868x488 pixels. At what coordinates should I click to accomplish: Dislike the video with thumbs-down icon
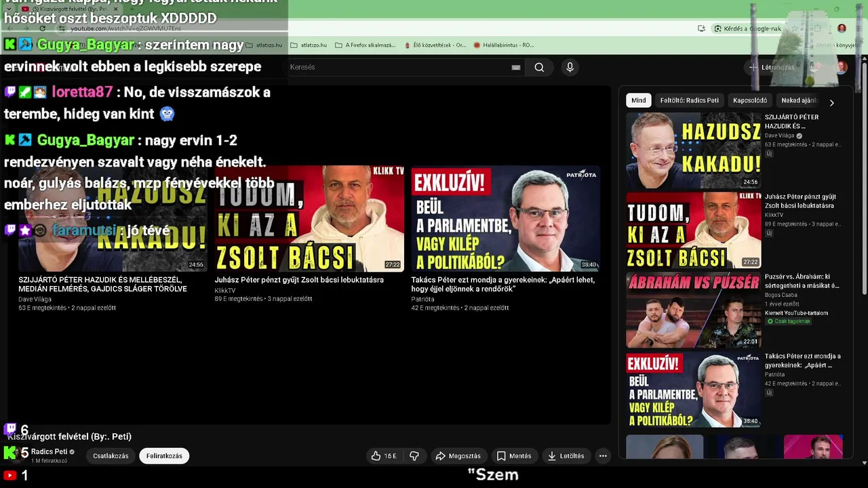[414, 456]
